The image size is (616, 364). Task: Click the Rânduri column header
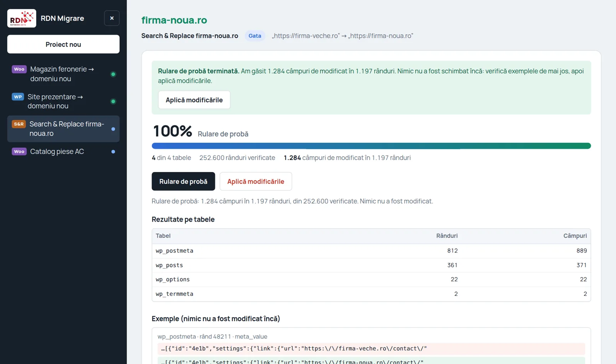pos(447,236)
